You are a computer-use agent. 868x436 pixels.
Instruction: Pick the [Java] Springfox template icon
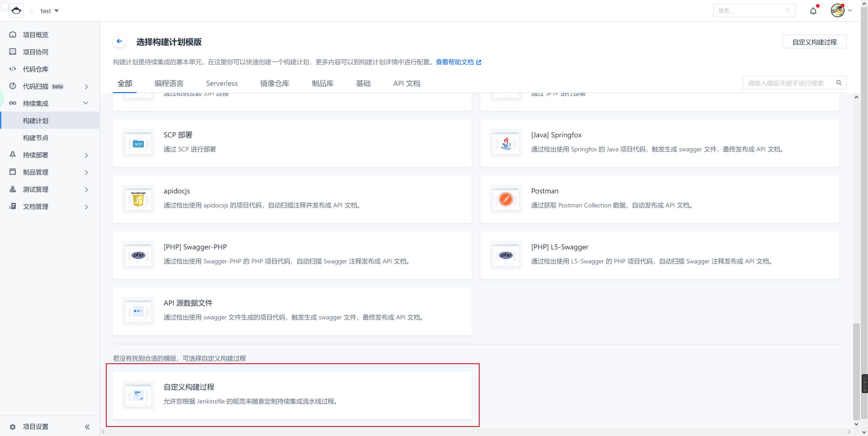point(506,143)
